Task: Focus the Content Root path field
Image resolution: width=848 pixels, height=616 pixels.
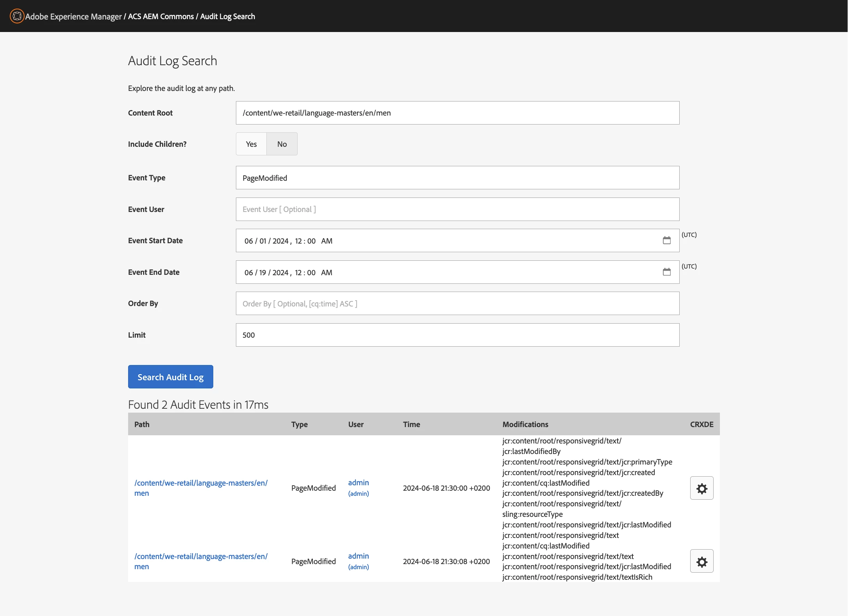Action: [457, 113]
